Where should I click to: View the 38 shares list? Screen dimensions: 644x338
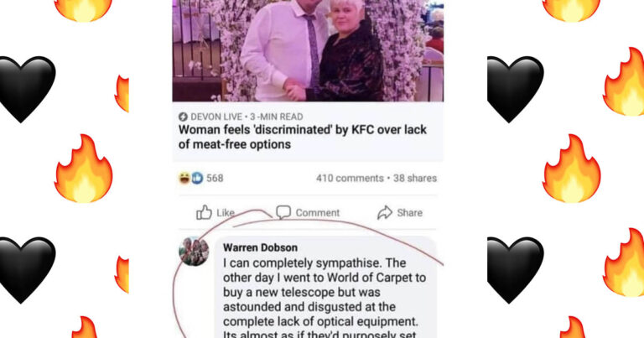(x=415, y=178)
